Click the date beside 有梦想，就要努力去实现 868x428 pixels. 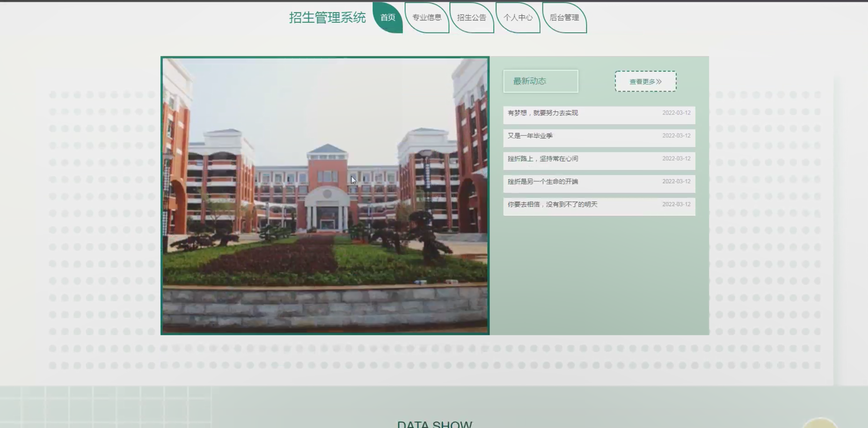(676, 113)
